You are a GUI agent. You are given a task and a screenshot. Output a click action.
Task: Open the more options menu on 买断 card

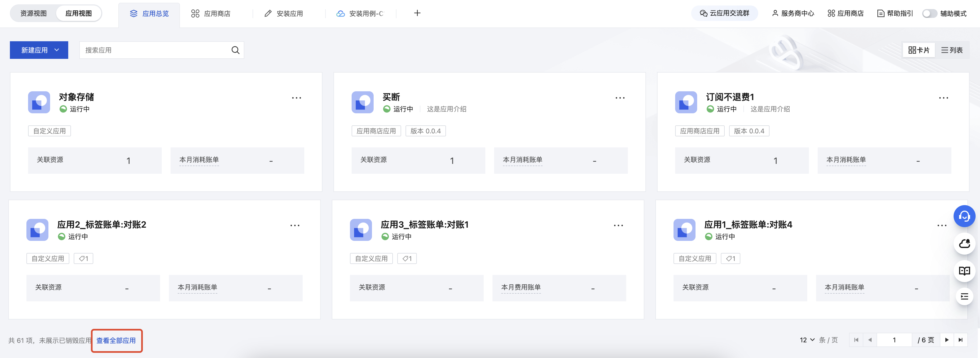pos(620,98)
